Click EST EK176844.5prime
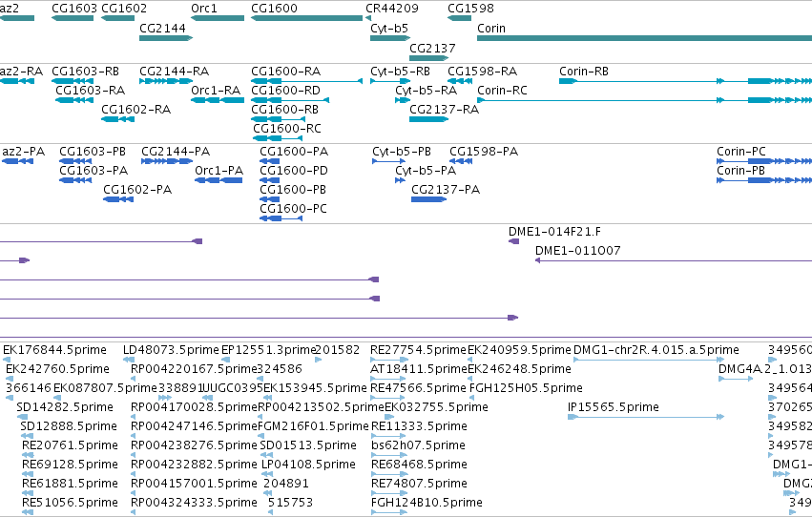This screenshot has height=517, width=812. 54,350
